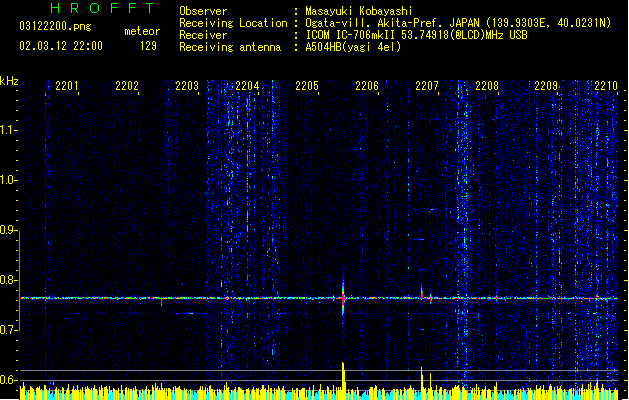Click the 2203 time marker

pyautogui.click(x=187, y=85)
